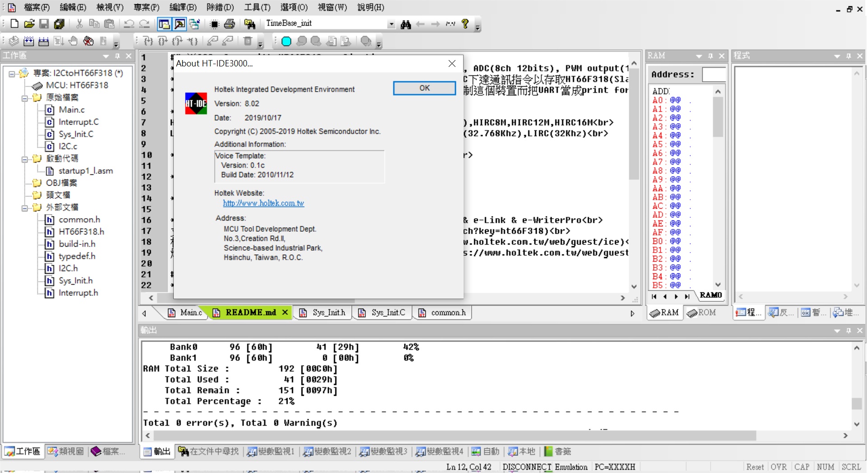The height and width of the screenshot is (473, 868).
Task: Select Interrupt.C in the project tree
Action: pyautogui.click(x=78, y=122)
